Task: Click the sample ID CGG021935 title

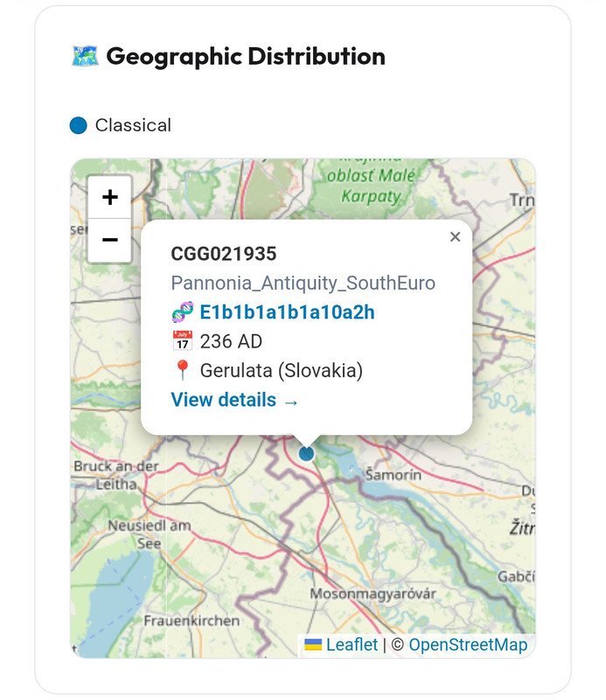Action: [224, 254]
